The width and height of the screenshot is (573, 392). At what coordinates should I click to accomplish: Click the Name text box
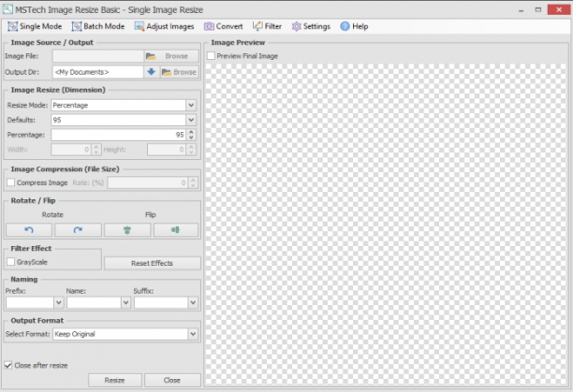tap(94, 302)
